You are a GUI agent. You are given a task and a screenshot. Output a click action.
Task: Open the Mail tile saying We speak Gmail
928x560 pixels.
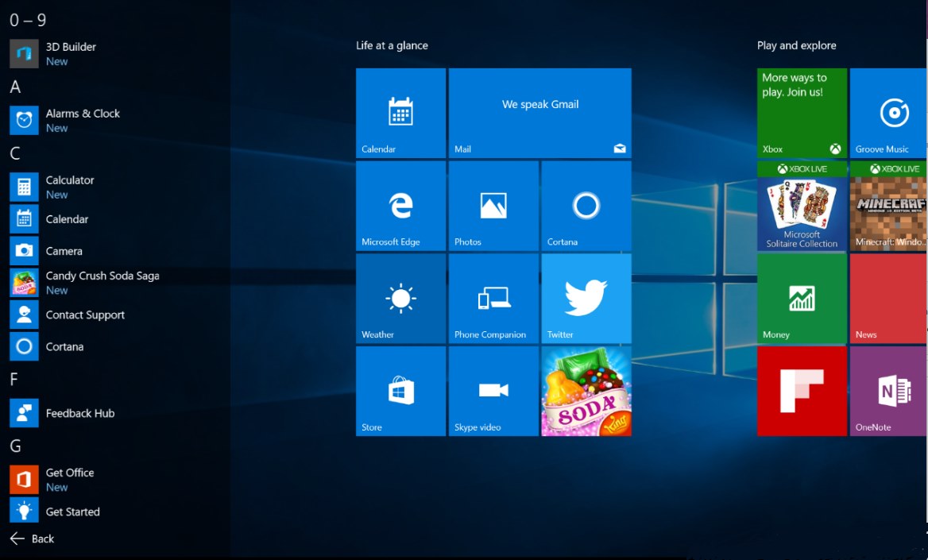click(539, 113)
